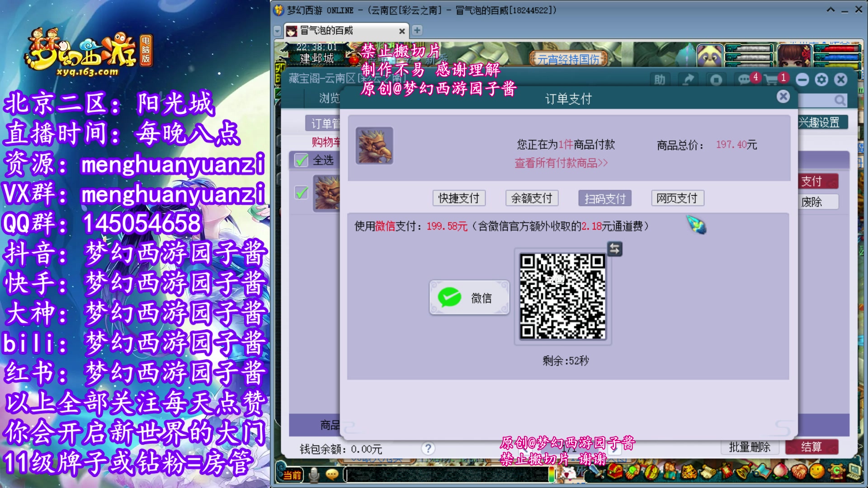Toggle the 全选 select-all checkbox
The height and width of the screenshot is (488, 868).
click(x=301, y=160)
